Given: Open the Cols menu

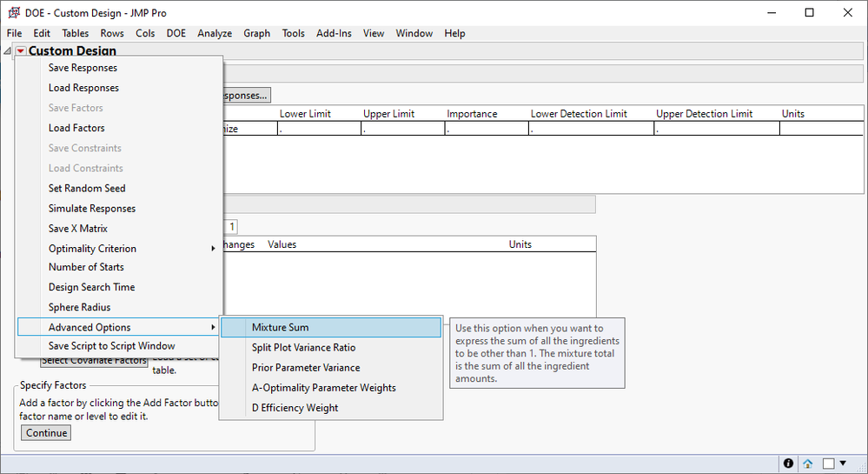Looking at the screenshot, I should (x=145, y=33).
